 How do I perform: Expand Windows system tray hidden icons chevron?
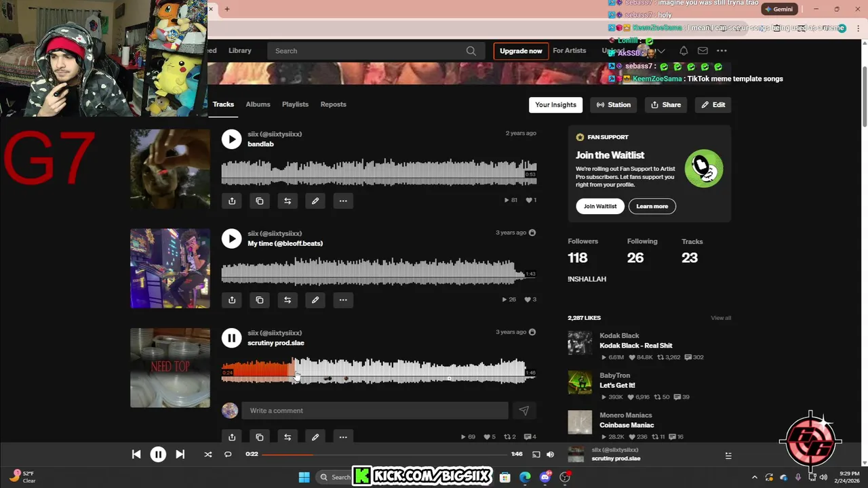tap(755, 477)
